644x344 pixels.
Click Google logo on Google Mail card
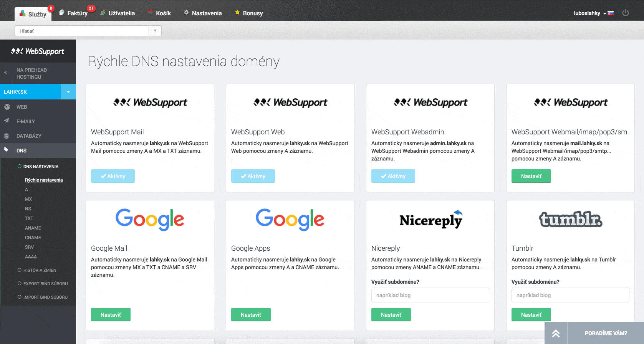[x=150, y=219]
